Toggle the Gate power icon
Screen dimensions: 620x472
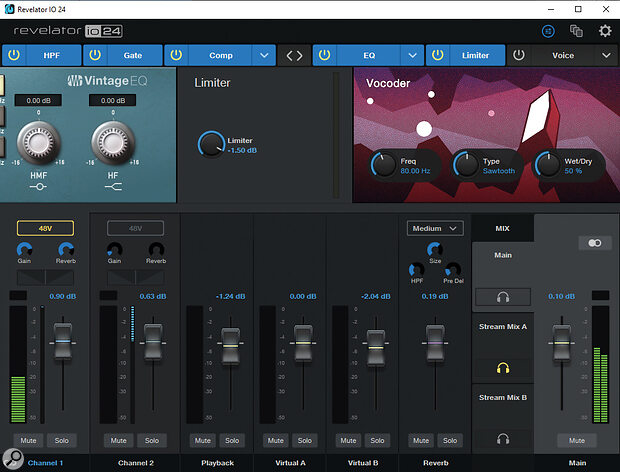[95, 55]
